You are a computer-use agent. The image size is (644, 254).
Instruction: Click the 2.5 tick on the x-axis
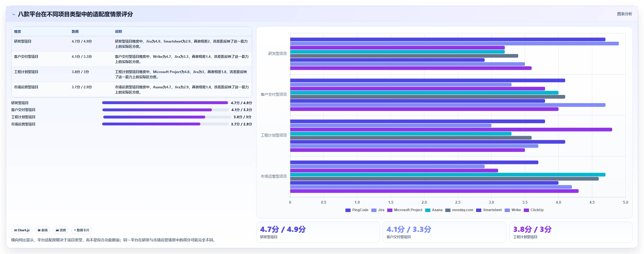pos(458,202)
